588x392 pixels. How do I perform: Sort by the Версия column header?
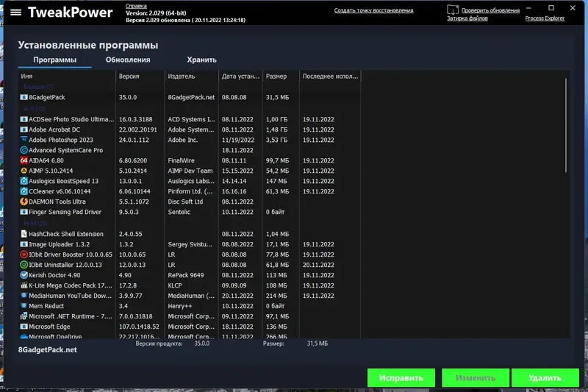[140, 76]
